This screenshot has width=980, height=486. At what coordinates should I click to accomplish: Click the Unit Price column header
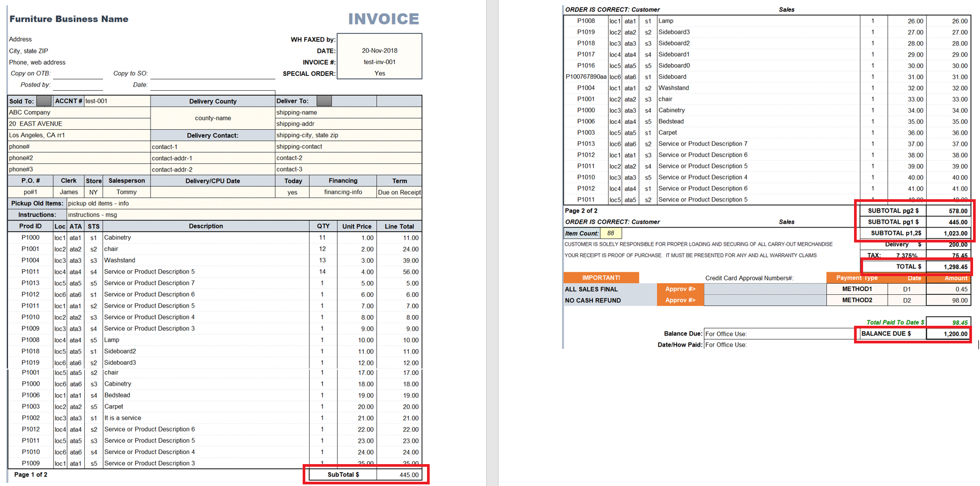pyautogui.click(x=357, y=226)
